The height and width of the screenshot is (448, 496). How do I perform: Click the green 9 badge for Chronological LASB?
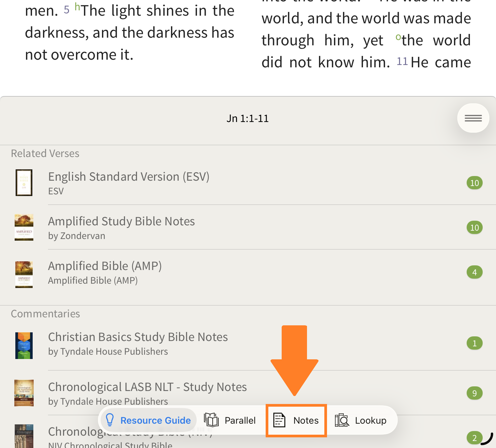point(474,393)
